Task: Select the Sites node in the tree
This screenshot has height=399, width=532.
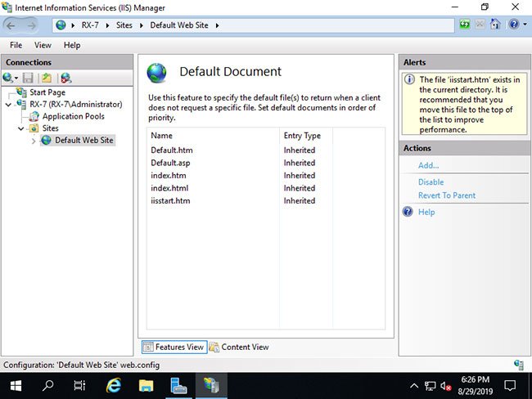Action: [50, 128]
